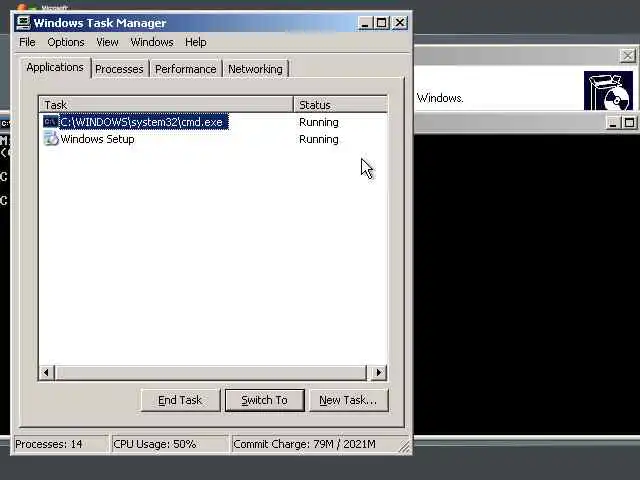
Task: Click the horizontal scrollbar track of the task list
Action: [x=211, y=372]
